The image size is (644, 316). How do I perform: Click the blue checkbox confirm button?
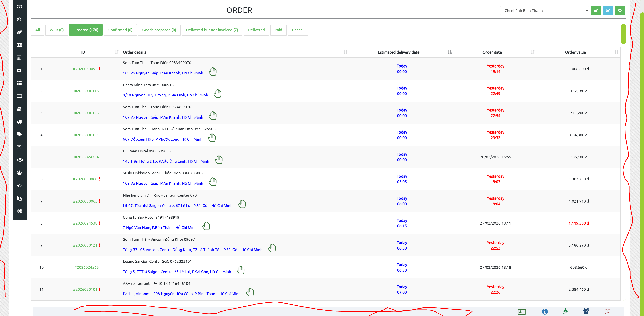pos(608,10)
